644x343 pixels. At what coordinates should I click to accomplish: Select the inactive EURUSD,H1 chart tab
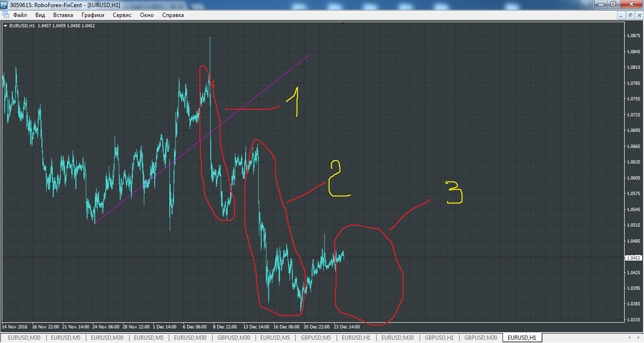[356, 338]
